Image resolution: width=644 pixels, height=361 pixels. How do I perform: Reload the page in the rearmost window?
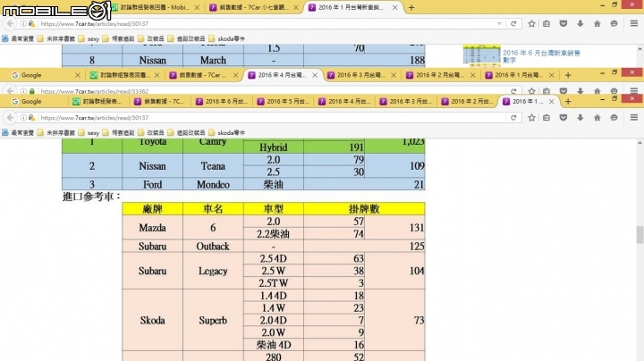(513, 24)
